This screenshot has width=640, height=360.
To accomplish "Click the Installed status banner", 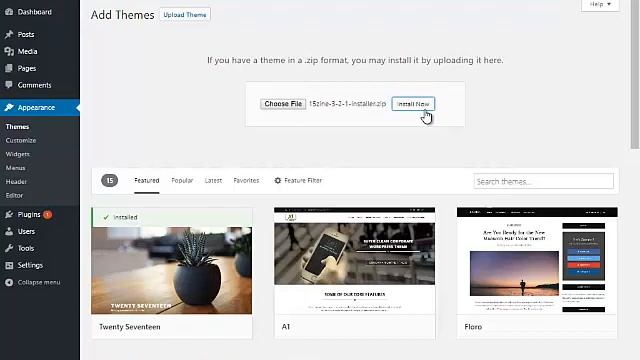I will coord(172,217).
